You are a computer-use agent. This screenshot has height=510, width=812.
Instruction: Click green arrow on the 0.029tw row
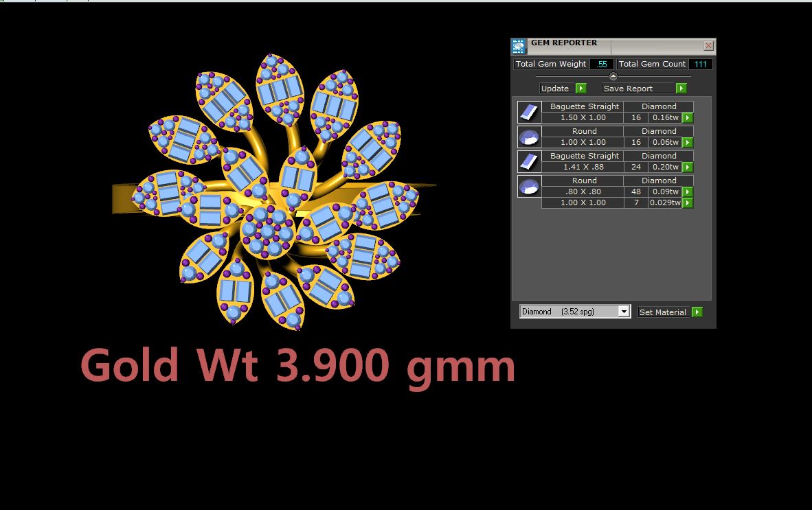[688, 203]
